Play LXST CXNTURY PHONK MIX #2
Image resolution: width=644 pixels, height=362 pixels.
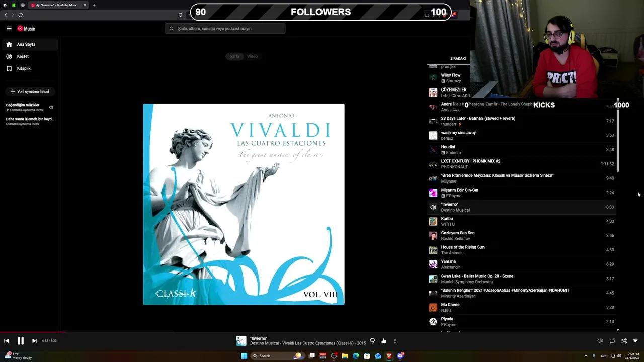[x=521, y=164]
